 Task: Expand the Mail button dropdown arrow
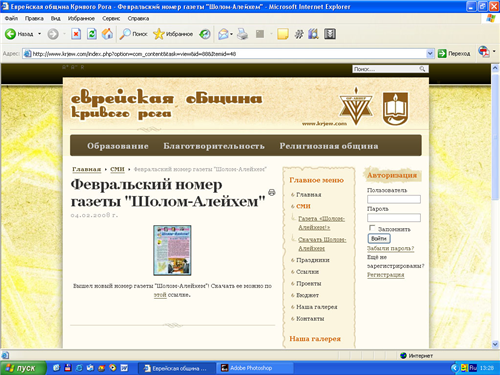(x=231, y=34)
